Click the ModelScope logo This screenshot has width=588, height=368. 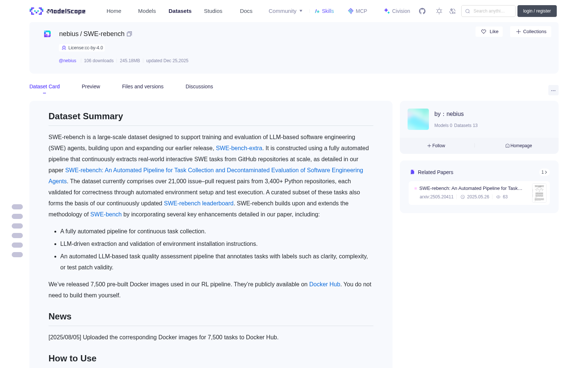tap(58, 11)
